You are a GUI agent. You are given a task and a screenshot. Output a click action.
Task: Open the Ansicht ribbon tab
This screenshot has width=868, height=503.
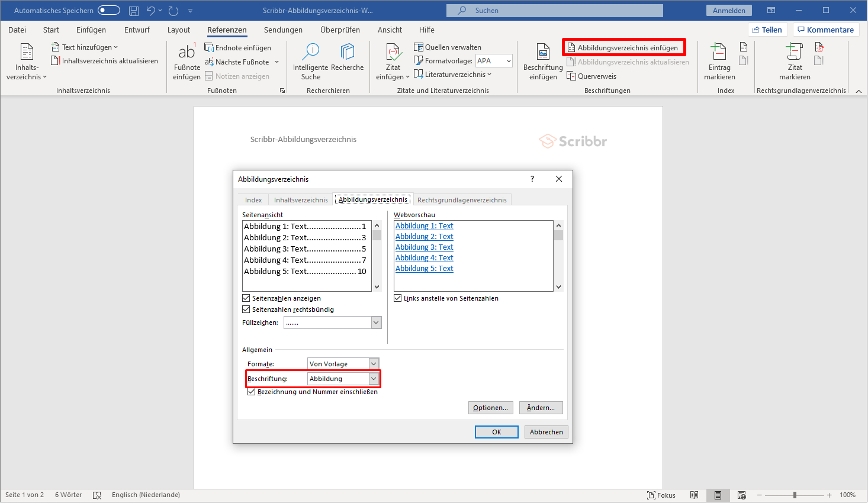click(390, 30)
